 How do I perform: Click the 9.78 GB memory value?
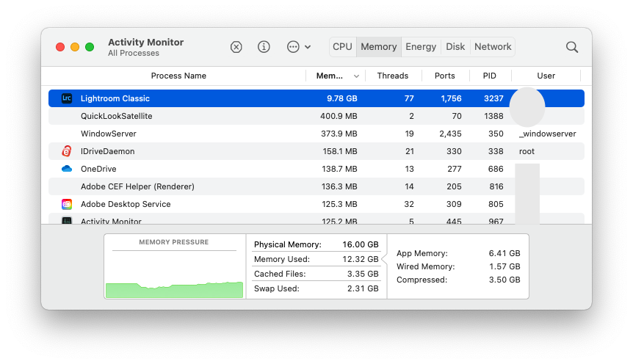click(342, 98)
